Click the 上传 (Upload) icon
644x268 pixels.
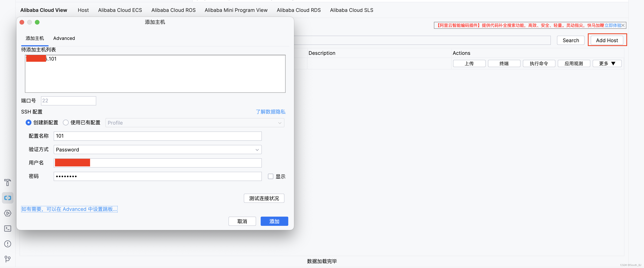tap(468, 63)
